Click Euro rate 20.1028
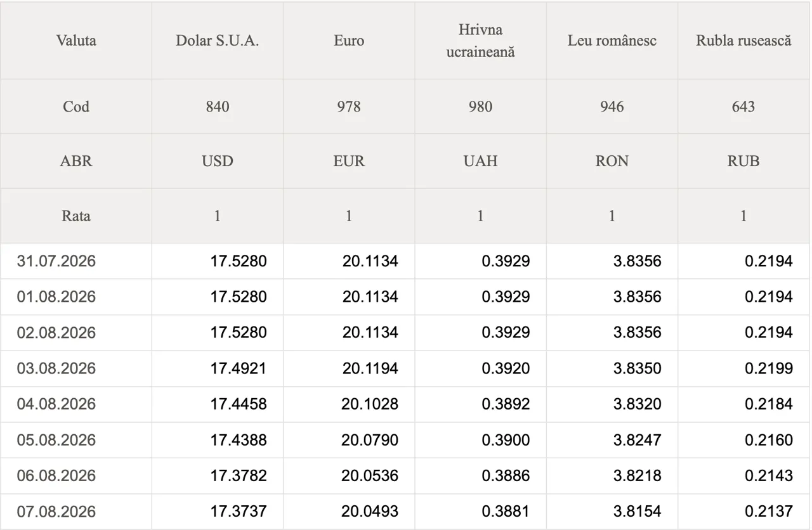 pyautogui.click(x=370, y=404)
